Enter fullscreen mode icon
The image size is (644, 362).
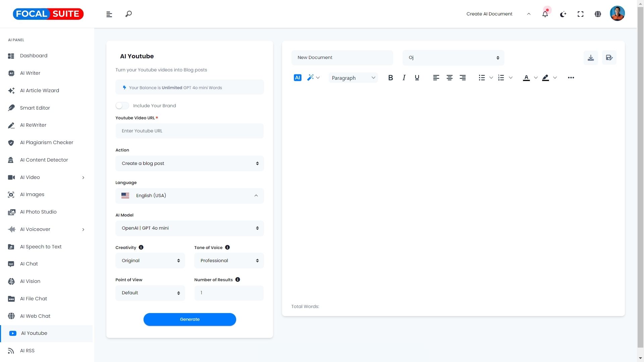coord(580,14)
